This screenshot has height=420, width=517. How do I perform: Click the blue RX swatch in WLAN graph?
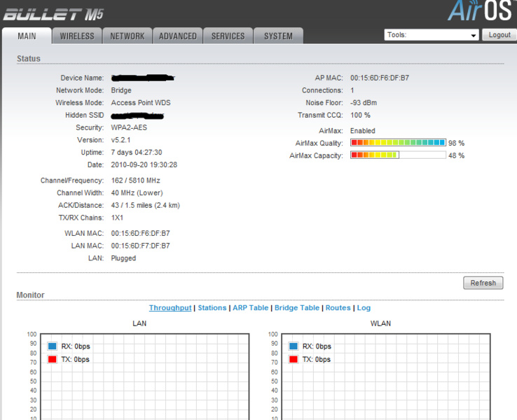(294, 346)
